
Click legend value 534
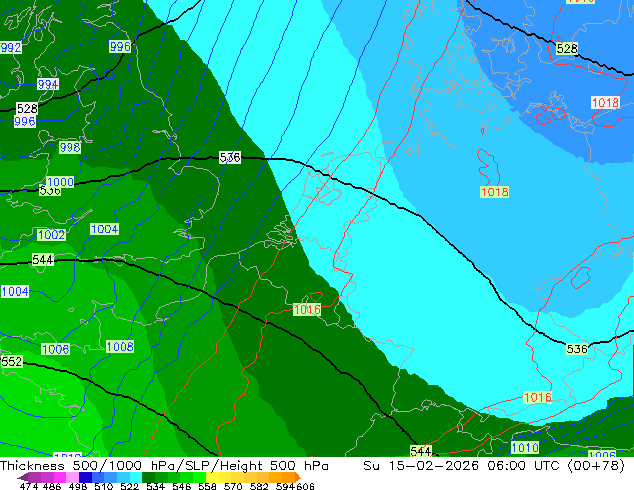[x=156, y=486]
